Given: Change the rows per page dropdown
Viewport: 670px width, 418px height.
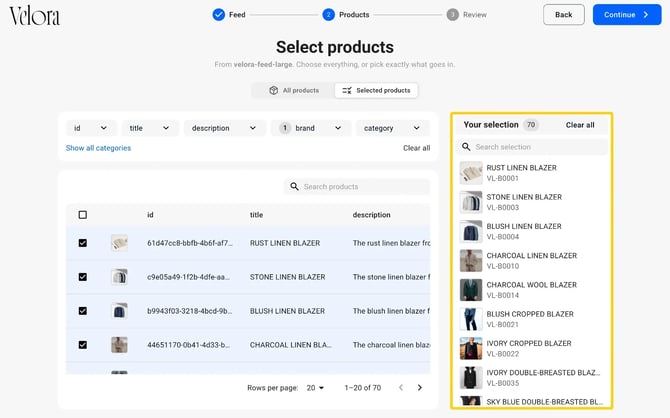Looking at the screenshot, I should pyautogui.click(x=315, y=388).
